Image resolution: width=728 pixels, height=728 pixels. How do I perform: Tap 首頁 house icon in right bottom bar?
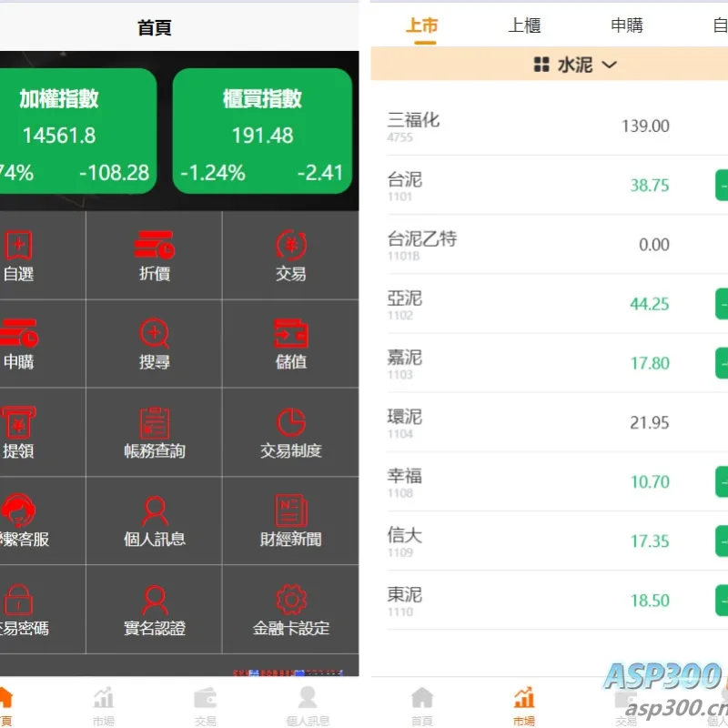click(x=421, y=697)
